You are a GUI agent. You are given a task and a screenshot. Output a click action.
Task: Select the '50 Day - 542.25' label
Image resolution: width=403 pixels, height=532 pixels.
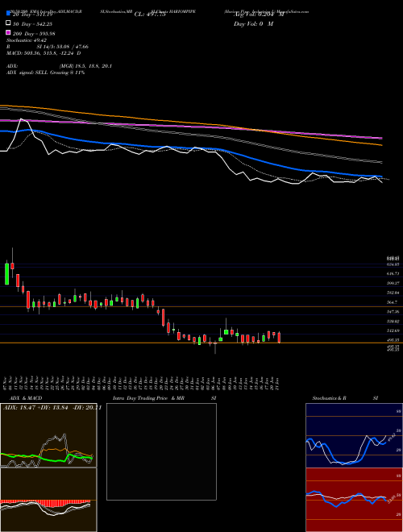[x=35, y=23]
